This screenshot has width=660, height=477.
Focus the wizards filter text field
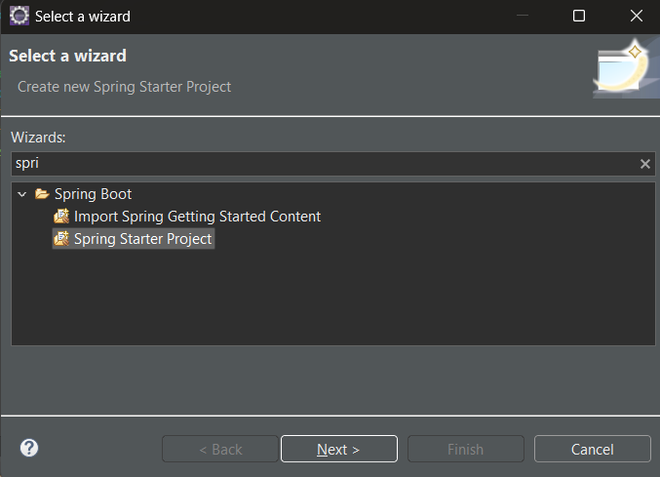click(320, 164)
